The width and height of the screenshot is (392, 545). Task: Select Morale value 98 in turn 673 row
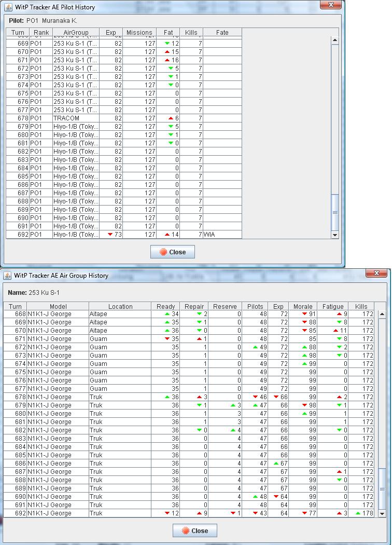pos(303,356)
